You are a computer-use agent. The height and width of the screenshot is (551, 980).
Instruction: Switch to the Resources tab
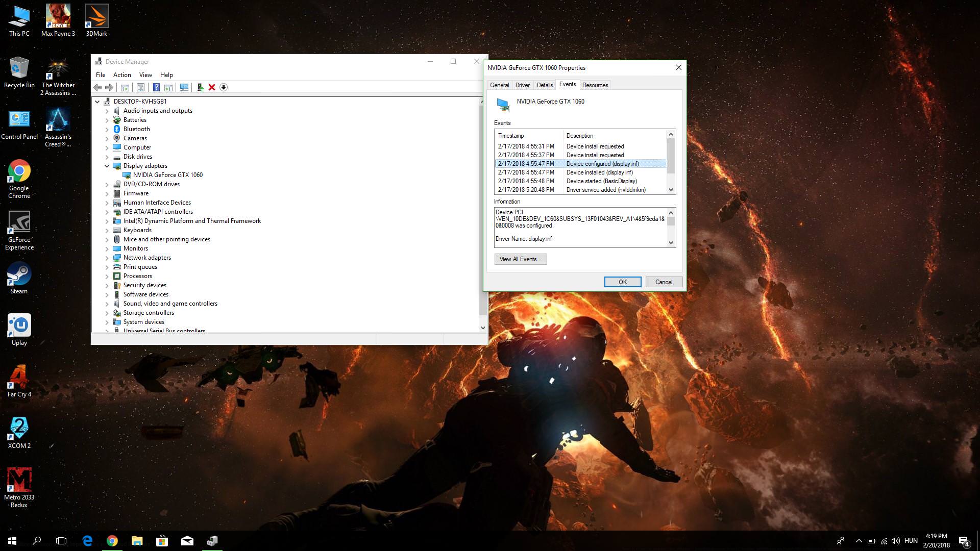pyautogui.click(x=595, y=85)
